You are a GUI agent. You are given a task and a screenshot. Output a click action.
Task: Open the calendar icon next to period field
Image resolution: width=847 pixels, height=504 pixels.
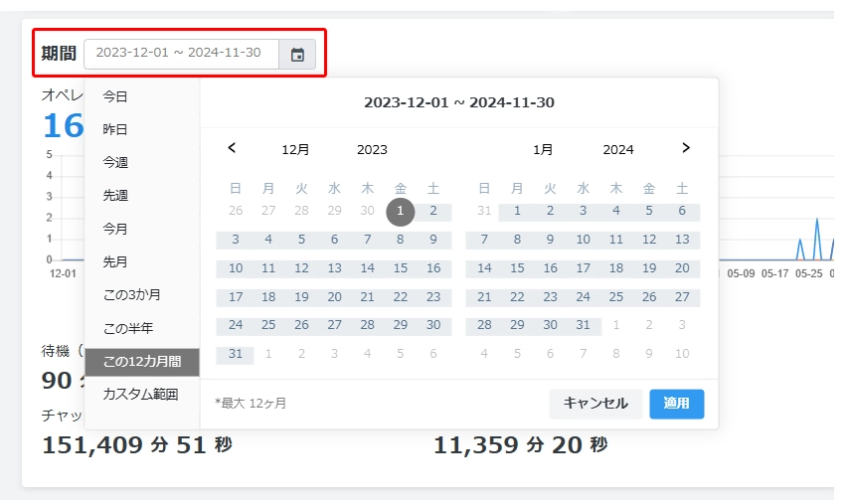coord(297,54)
